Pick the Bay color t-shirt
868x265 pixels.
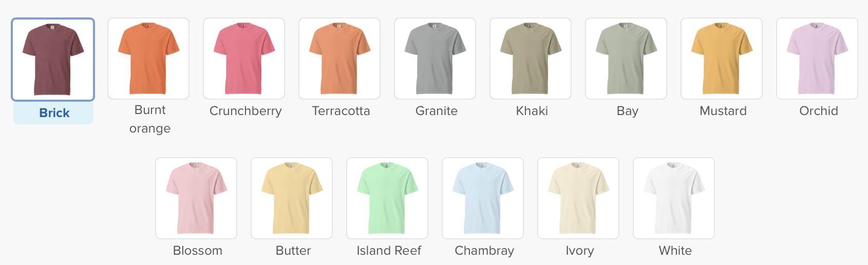click(626, 59)
